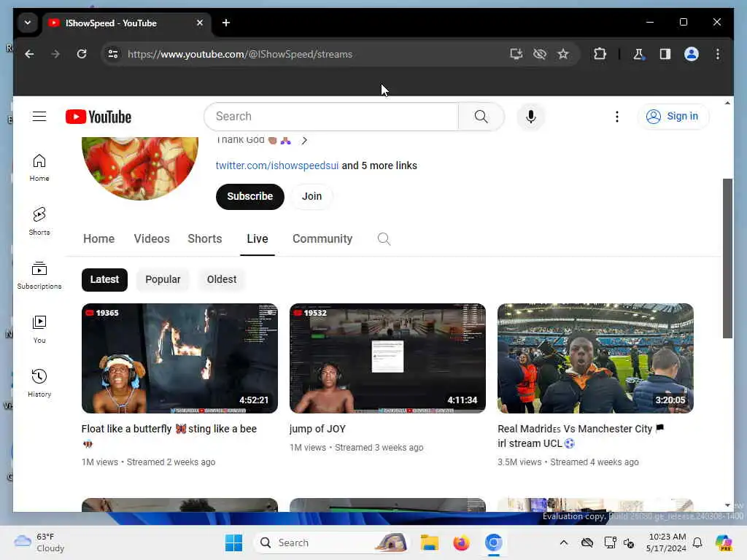Open Real Madrid Vs Manchester City title
Screen dimensions: 747x560
coord(581,436)
